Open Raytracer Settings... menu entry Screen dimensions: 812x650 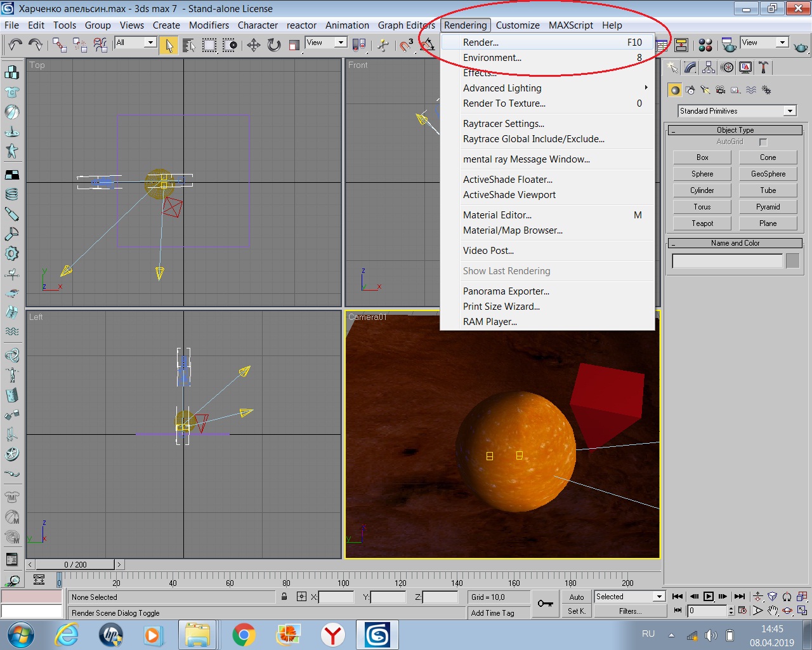[x=547, y=124]
